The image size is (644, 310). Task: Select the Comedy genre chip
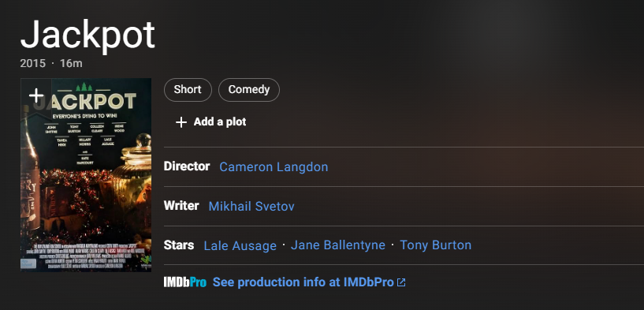pyautogui.click(x=249, y=90)
